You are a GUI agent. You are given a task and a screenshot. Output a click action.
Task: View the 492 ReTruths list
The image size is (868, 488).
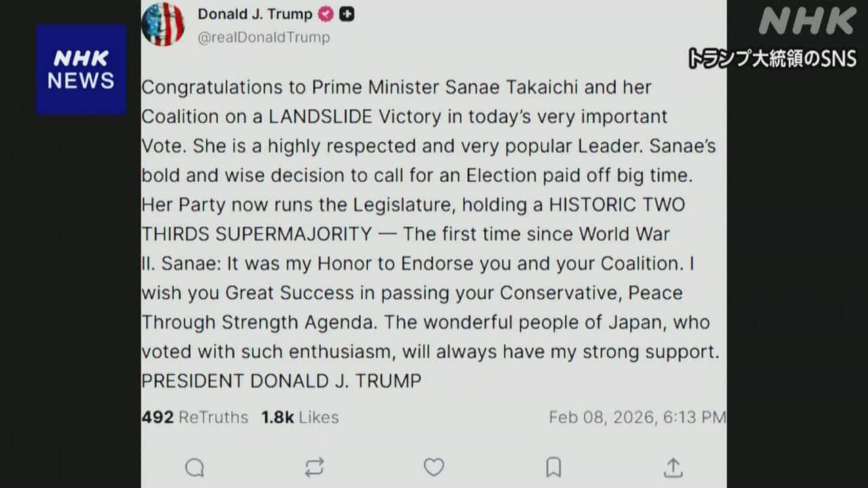(x=195, y=418)
